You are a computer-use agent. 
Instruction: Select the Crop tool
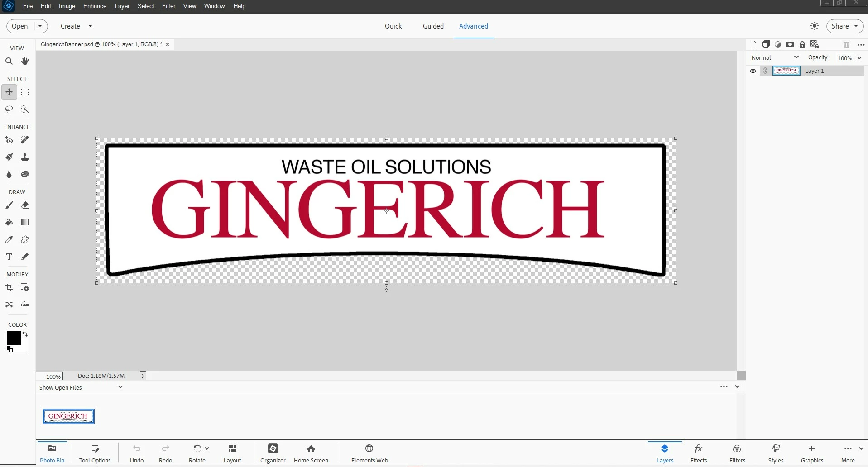[9, 287]
